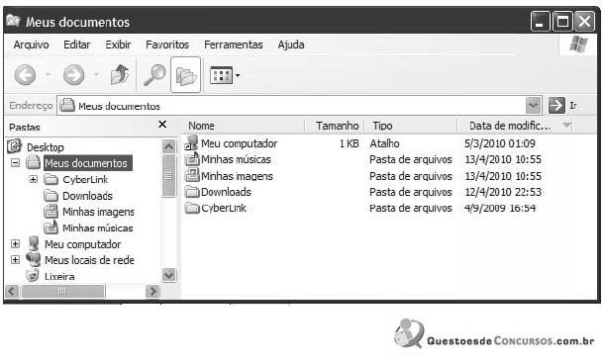Click the 12/4/2010 22:53 date cell
Screen dimensions: 605x364
click(503, 192)
